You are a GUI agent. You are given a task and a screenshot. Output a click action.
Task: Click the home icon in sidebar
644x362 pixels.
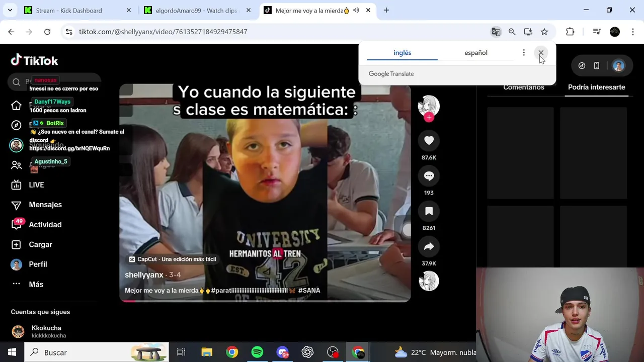[x=17, y=105]
